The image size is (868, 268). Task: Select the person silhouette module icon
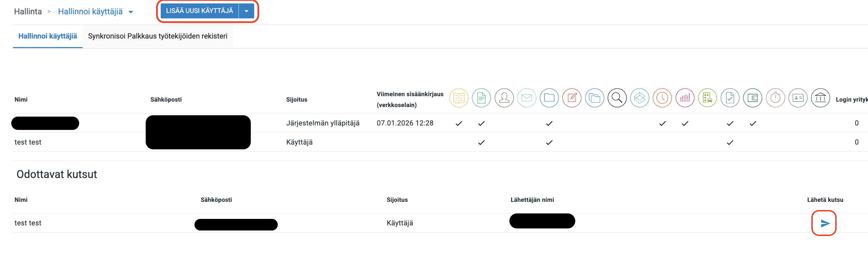504,98
